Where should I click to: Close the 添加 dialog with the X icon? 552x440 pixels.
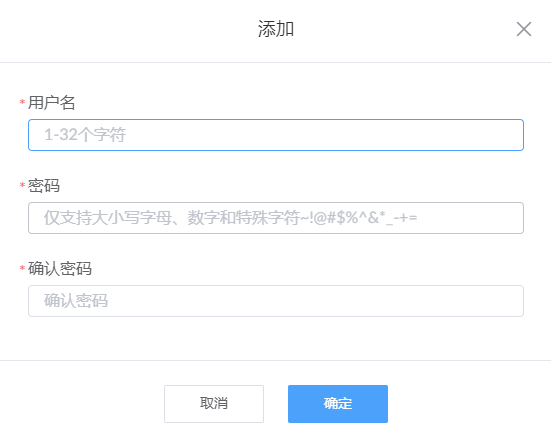pos(523,29)
